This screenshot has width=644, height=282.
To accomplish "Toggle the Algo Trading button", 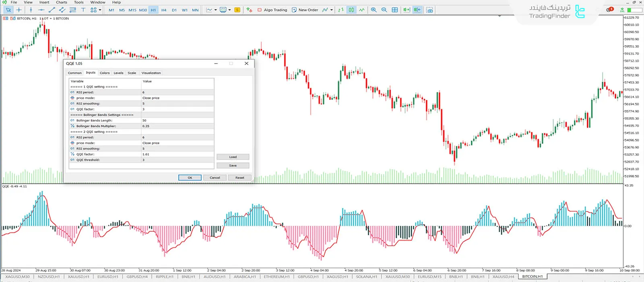I will pos(272,10).
